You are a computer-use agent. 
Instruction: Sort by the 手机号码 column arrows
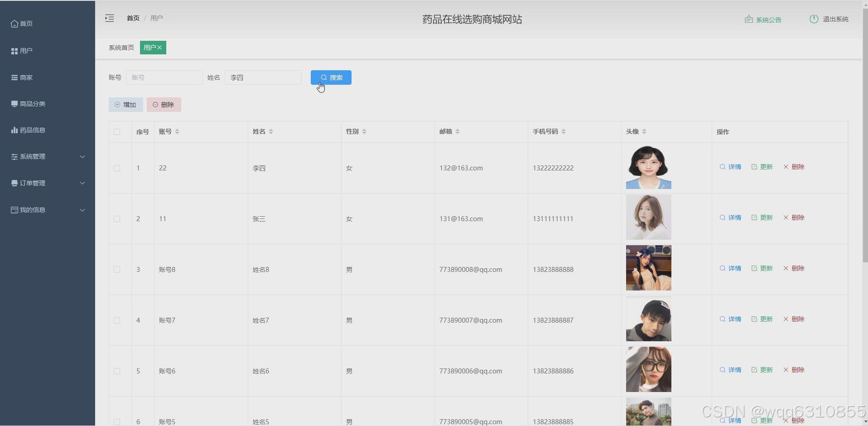click(564, 131)
